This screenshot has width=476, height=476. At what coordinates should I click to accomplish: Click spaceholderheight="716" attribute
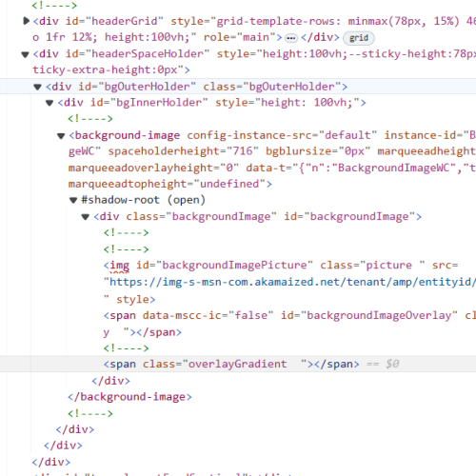point(184,151)
